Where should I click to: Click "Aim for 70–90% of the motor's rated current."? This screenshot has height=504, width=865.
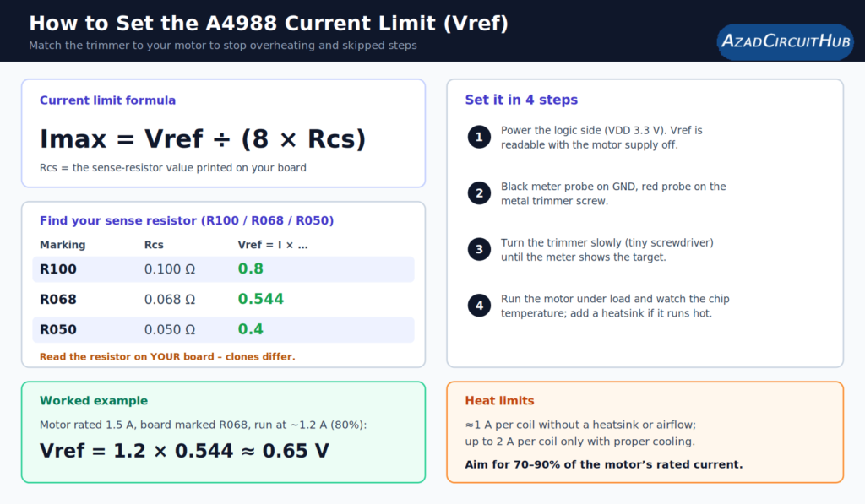(x=604, y=464)
